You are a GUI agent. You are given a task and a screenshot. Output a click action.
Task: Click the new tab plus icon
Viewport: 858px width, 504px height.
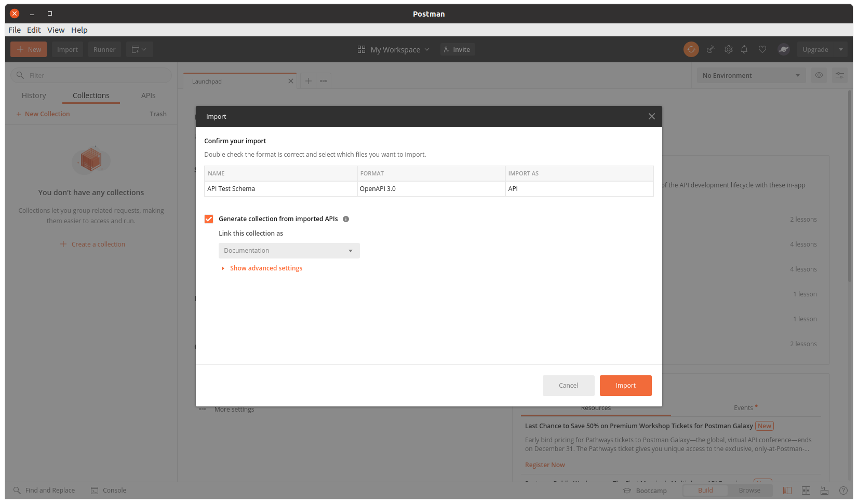[309, 81]
